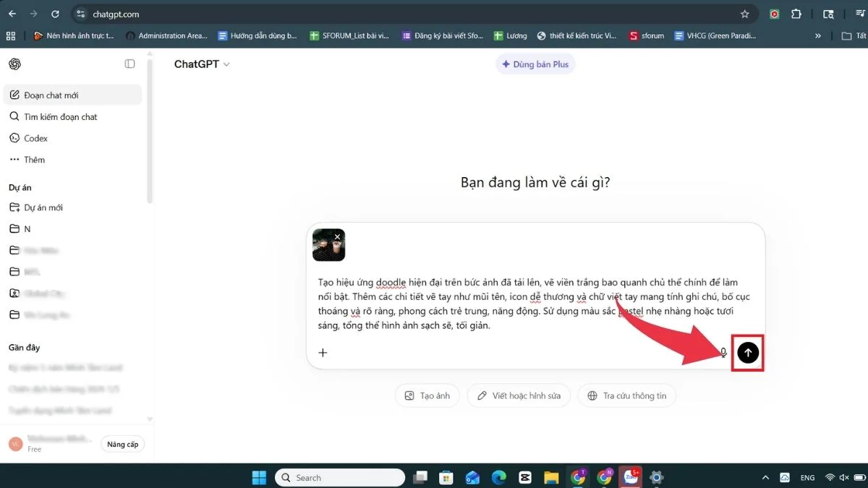Open CapCut from the taskbar
Screen dimensions: 868x488
pos(525,478)
